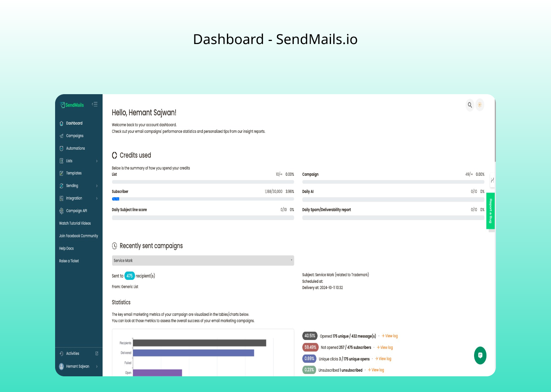Click the 0.69% unique clicks badge
The image size is (551, 392).
pyautogui.click(x=309, y=359)
